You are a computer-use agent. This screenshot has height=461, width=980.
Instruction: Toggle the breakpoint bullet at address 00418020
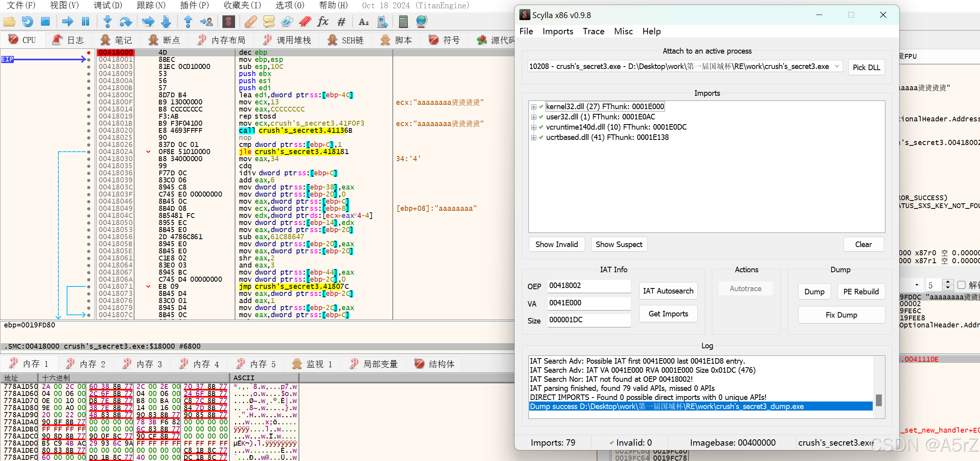pos(89,130)
